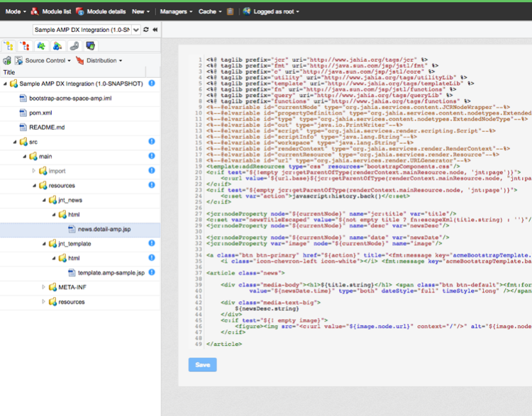Viewport: 532px width, 416px height.
Task: Select the fourth users tab icon
Action: point(57,46)
